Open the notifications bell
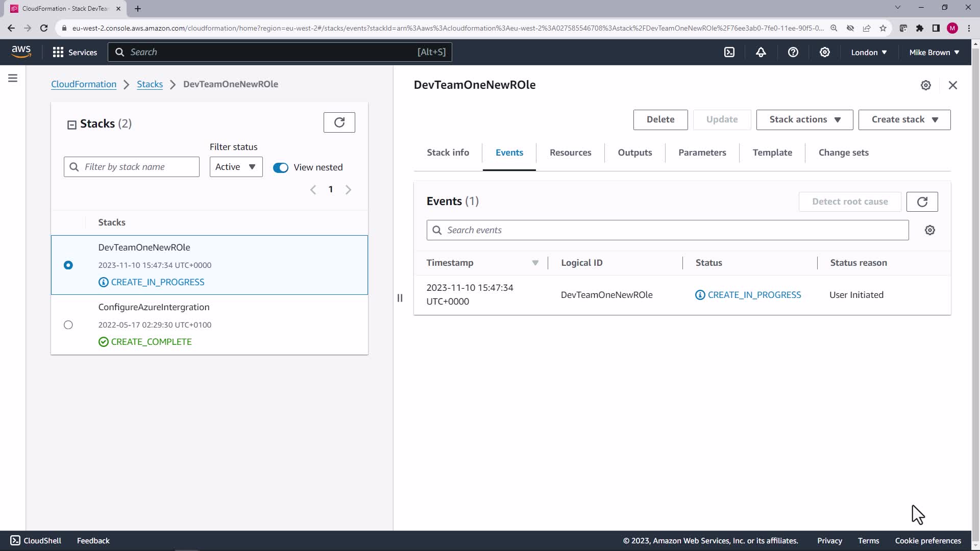This screenshot has height=551, width=980. (761, 52)
